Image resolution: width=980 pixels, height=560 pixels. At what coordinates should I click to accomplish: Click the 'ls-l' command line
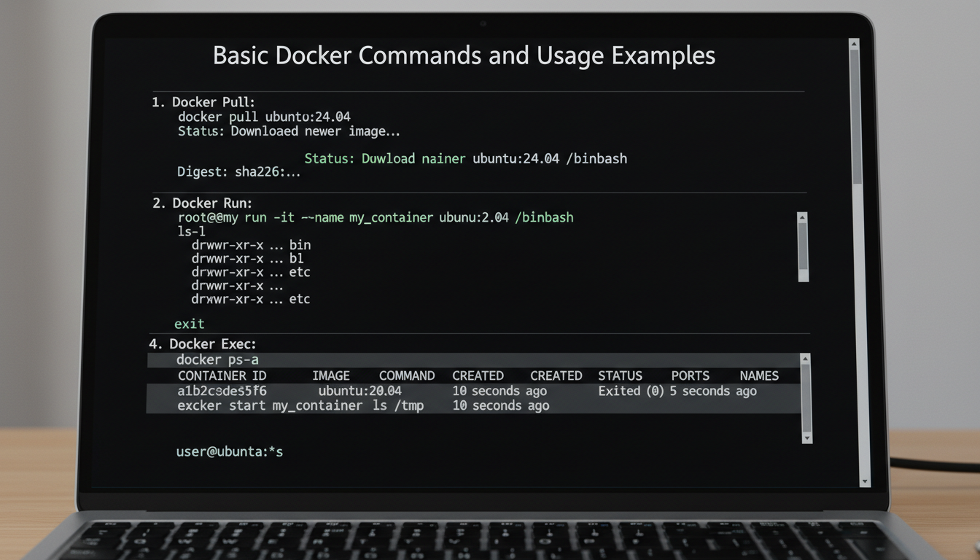190,231
